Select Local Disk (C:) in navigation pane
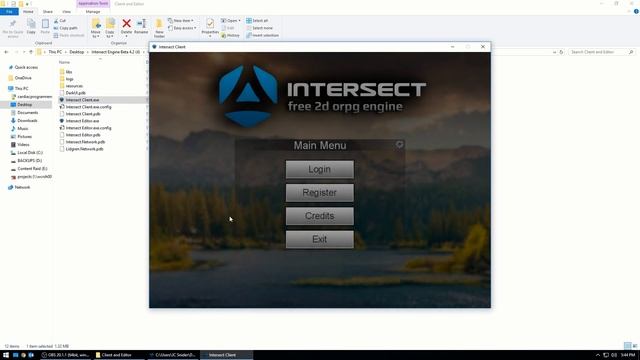640x360 pixels. 30,153
